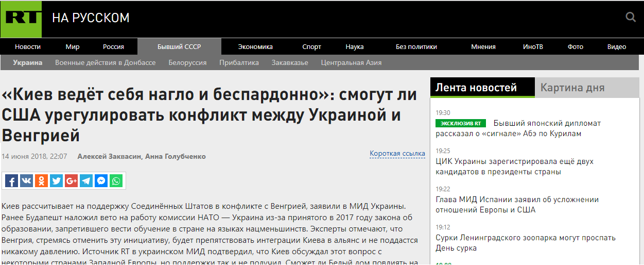Open news about Глава МИД Испании
Viewport: 644px width, 265px height.
point(517,205)
